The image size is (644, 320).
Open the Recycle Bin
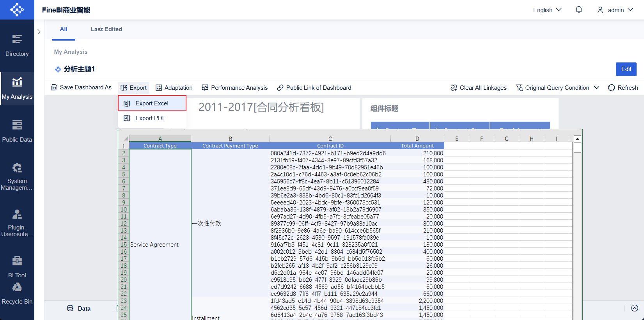[17, 293]
